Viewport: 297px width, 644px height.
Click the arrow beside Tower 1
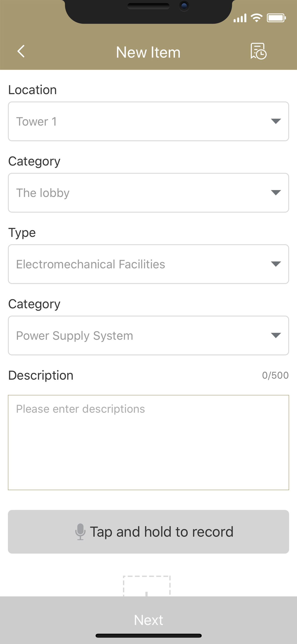click(276, 121)
